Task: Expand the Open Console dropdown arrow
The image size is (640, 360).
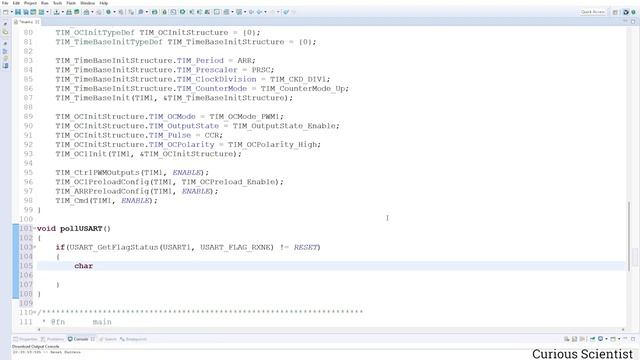Action: (619, 339)
